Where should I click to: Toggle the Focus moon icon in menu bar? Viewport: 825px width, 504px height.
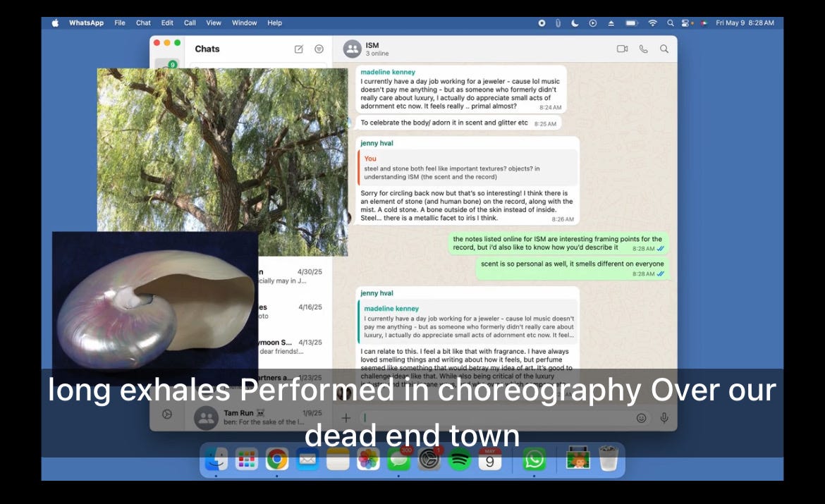(x=575, y=23)
